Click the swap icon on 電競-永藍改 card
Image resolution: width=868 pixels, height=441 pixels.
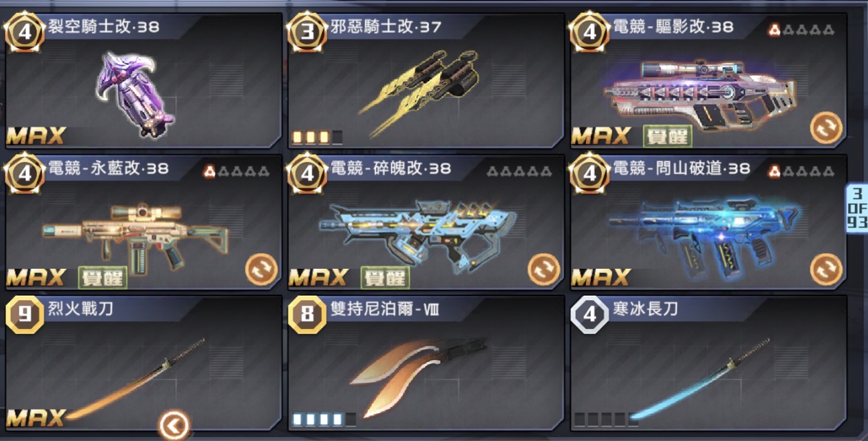point(261,269)
